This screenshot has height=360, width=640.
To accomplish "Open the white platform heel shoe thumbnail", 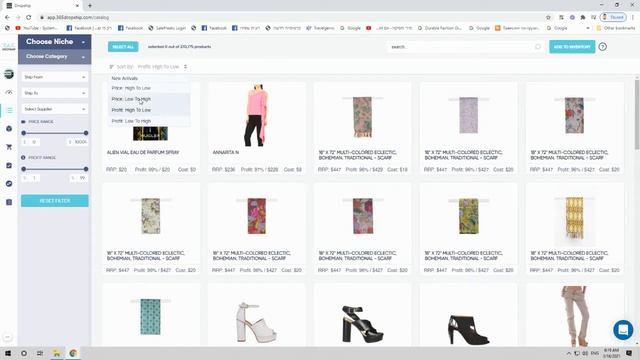I will [x=256, y=322].
